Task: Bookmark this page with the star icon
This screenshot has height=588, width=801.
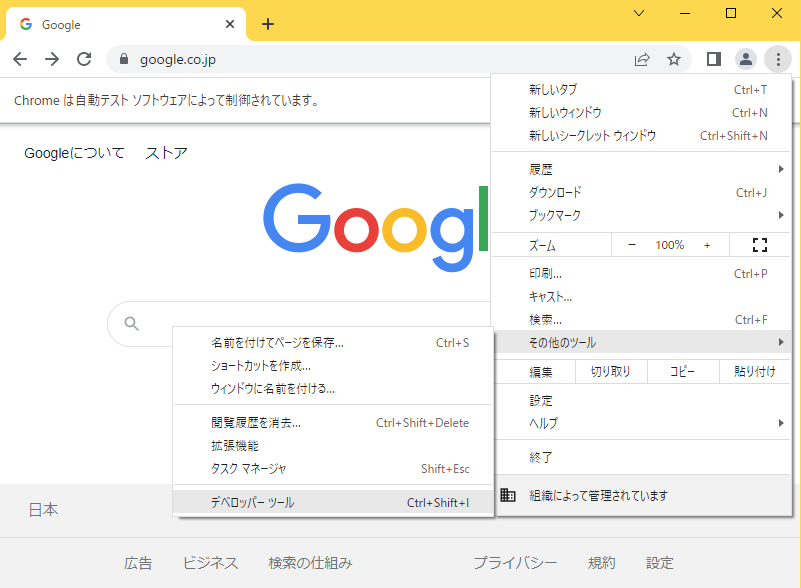Action: tap(674, 59)
